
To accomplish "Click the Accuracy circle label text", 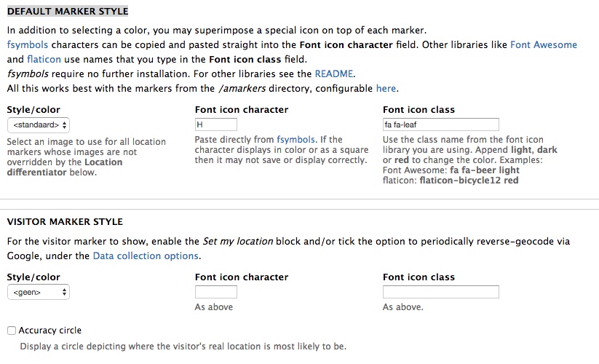I will (x=50, y=331).
